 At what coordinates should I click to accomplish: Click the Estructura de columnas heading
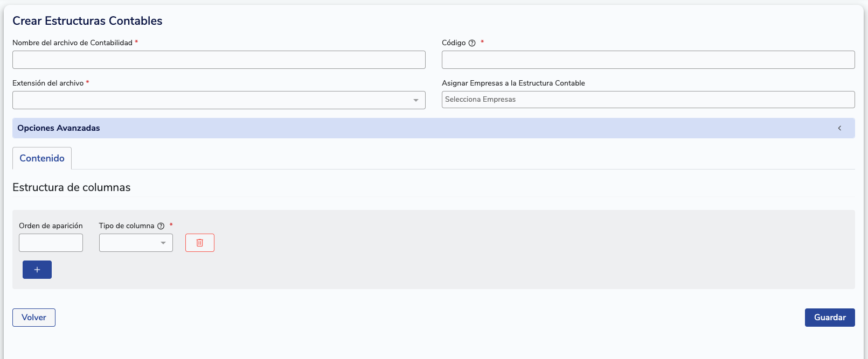point(72,187)
